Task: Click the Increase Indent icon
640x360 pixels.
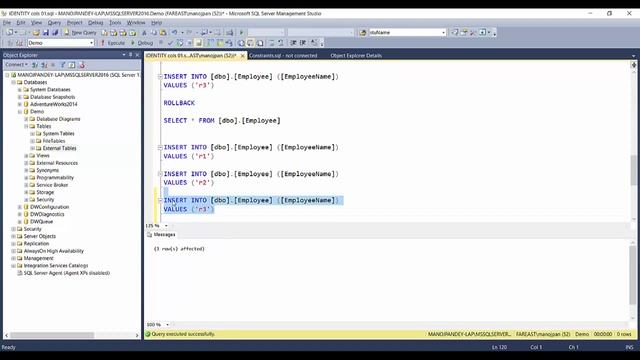Action: click(x=303, y=43)
